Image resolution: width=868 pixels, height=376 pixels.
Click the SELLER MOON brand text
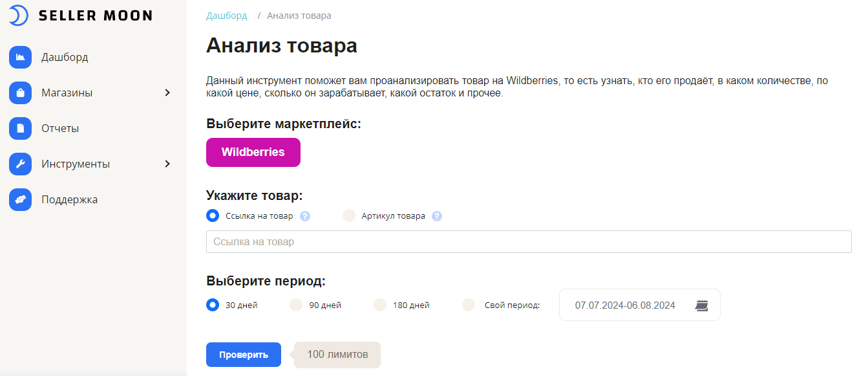tap(96, 16)
